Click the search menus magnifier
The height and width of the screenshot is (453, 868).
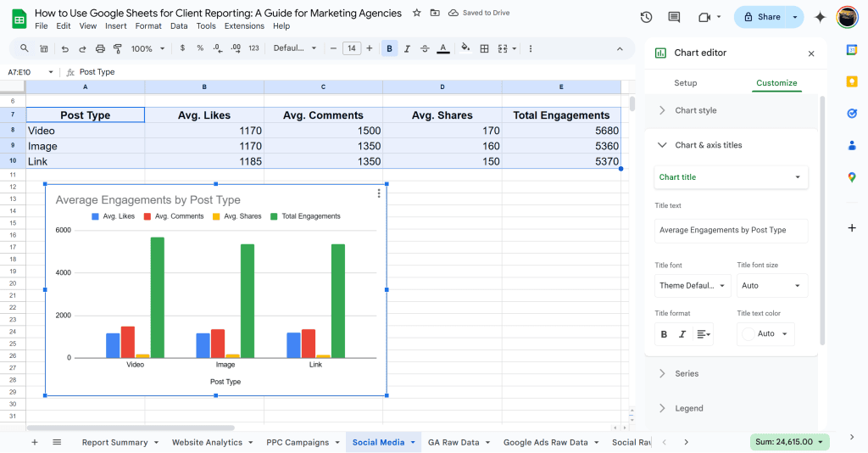25,48
